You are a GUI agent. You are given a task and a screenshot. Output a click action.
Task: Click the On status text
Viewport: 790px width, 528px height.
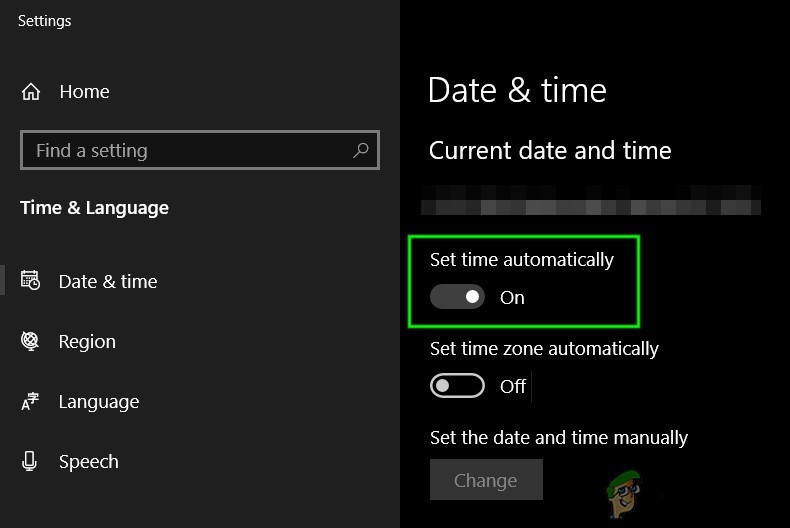(x=512, y=298)
